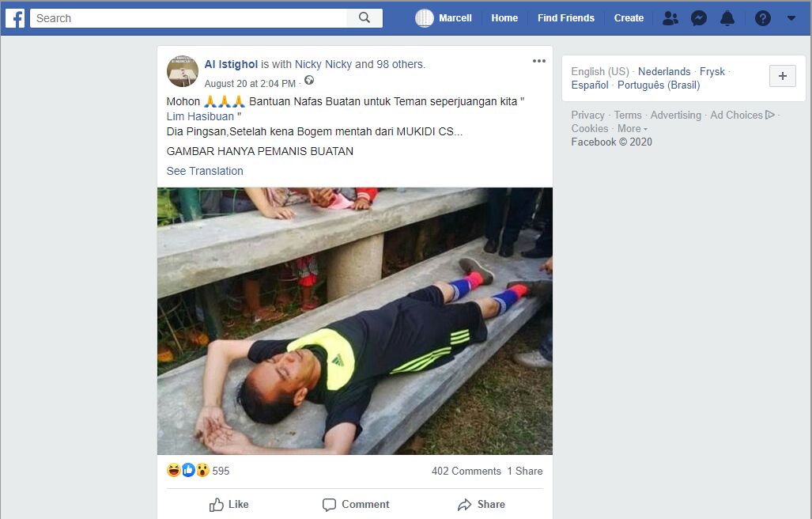This screenshot has width=812, height=519.
Task: Focus the Facebook search field
Action: pos(188,18)
